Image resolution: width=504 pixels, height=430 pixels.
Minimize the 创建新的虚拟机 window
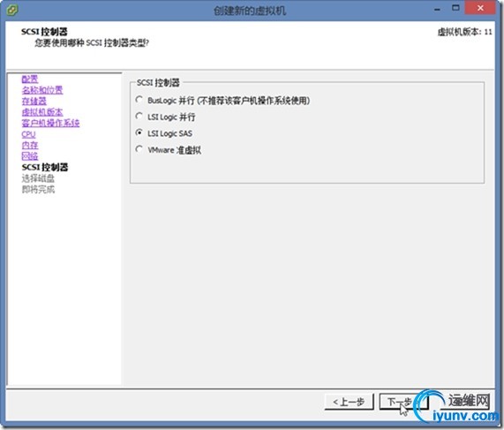coord(438,9)
